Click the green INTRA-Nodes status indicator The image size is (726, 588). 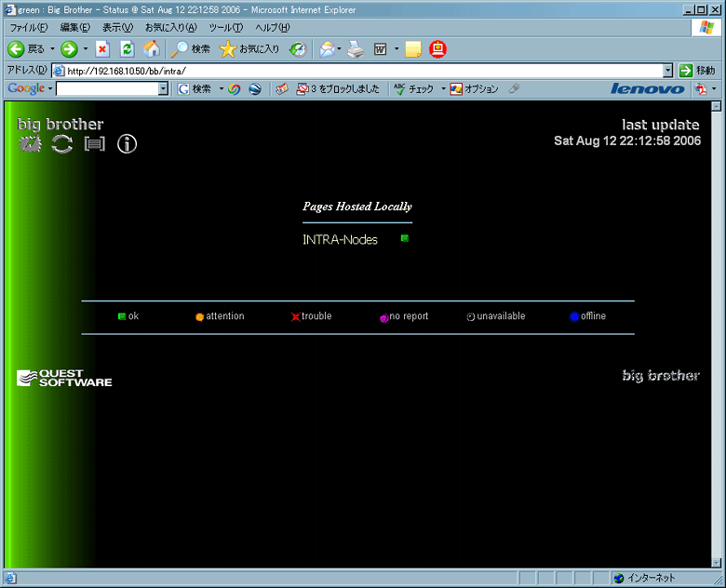click(405, 238)
